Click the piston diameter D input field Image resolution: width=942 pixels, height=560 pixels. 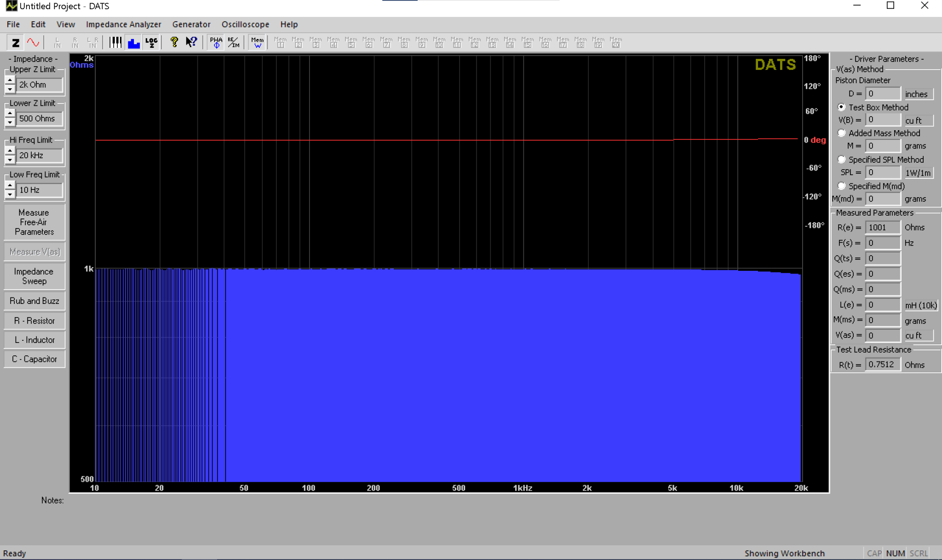tap(883, 94)
